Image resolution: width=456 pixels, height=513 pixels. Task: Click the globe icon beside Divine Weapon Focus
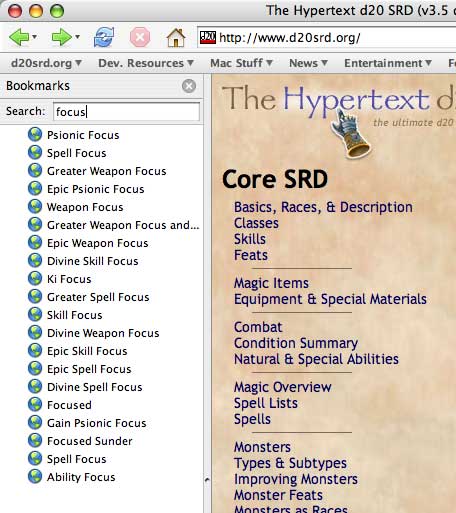[x=35, y=333]
